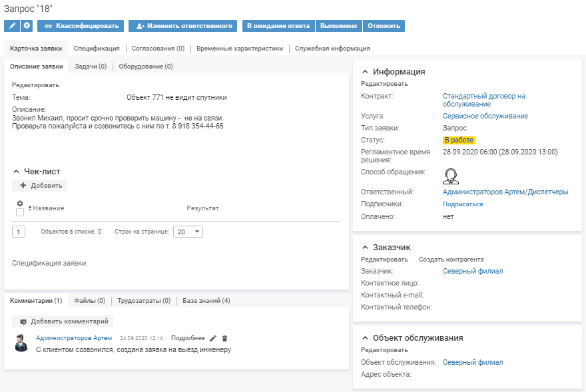Viewport: 586px width, 392px height.
Task: Edit the comment using pencil icon
Action: [x=213, y=338]
